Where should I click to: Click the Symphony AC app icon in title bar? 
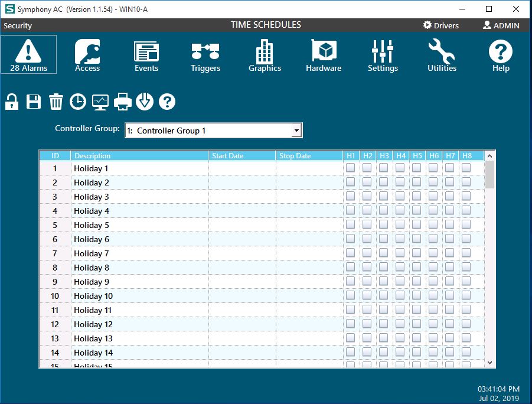[10, 9]
